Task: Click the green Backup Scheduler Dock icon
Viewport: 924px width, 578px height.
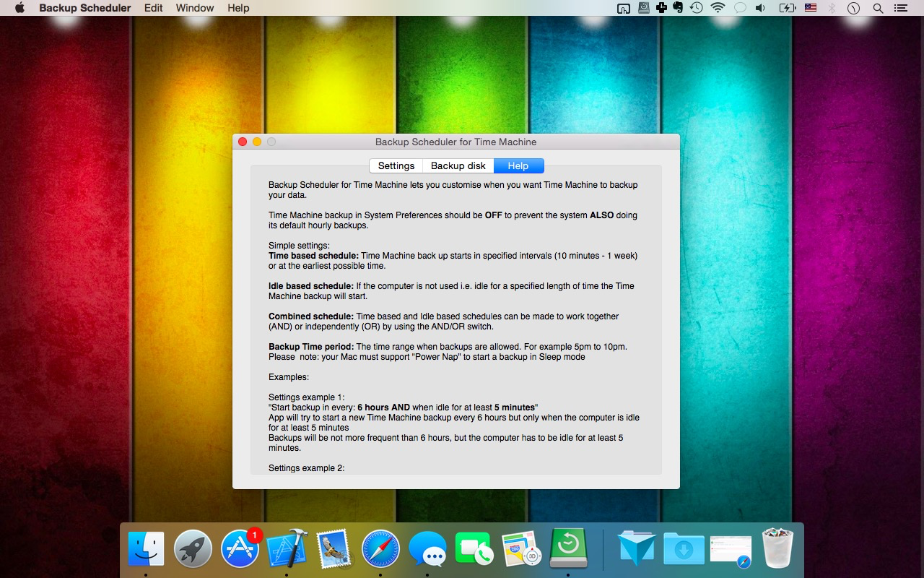Action: pos(568,548)
